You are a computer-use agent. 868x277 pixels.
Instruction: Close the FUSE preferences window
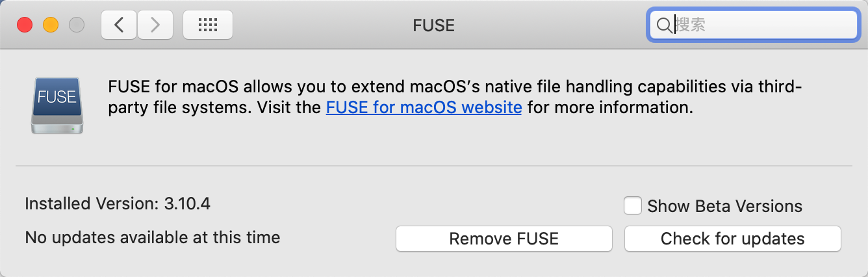(x=25, y=25)
